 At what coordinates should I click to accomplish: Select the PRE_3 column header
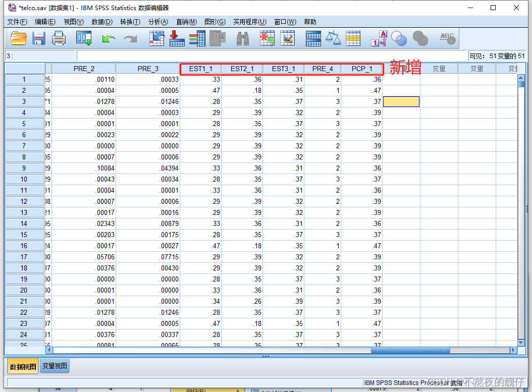(148, 69)
